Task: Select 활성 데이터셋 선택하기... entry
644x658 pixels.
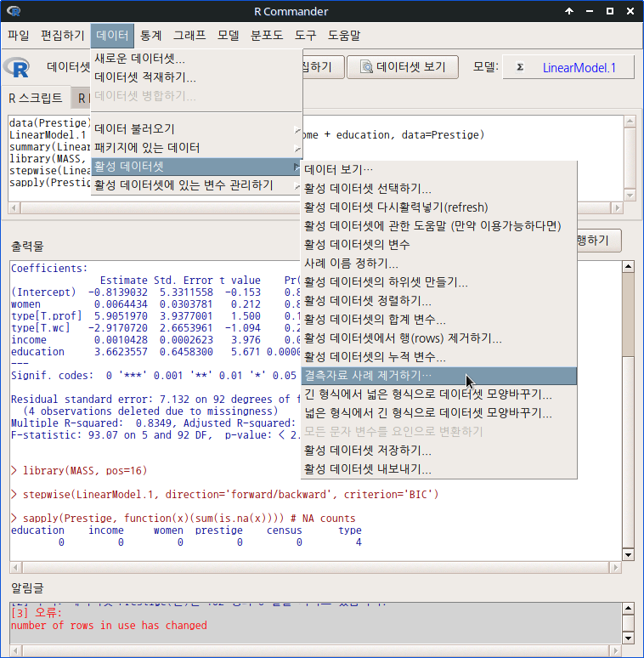Action: [x=439, y=189]
